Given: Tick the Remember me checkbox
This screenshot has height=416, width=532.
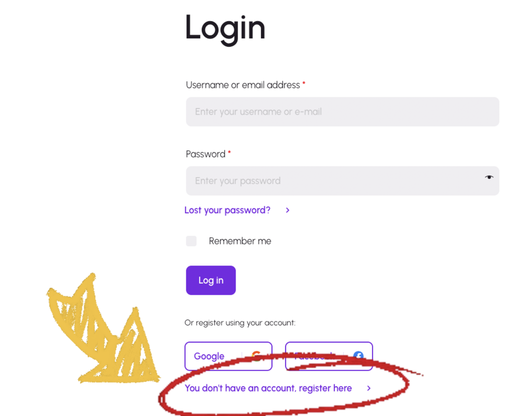Looking at the screenshot, I should 191,241.
